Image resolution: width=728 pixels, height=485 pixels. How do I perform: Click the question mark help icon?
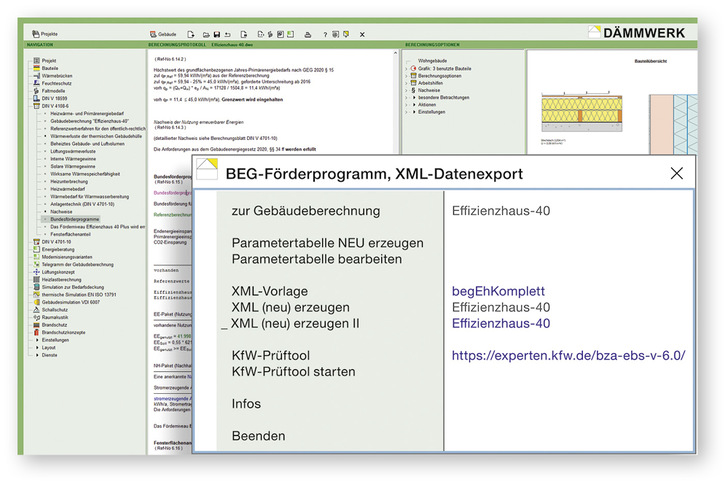pyautogui.click(x=325, y=33)
